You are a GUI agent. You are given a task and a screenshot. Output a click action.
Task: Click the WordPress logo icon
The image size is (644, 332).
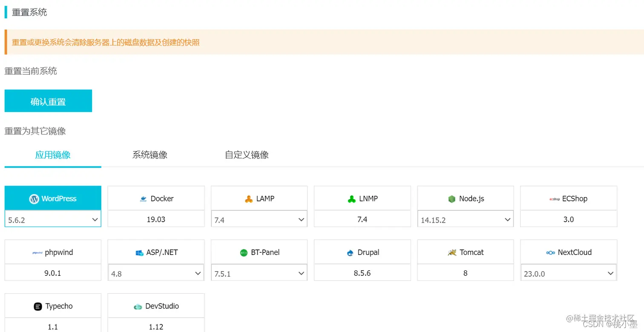pyautogui.click(x=34, y=199)
